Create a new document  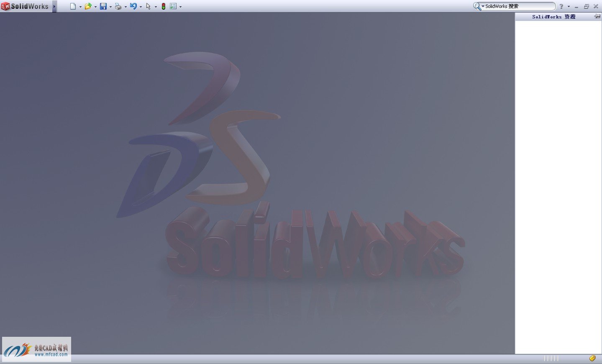(x=72, y=6)
